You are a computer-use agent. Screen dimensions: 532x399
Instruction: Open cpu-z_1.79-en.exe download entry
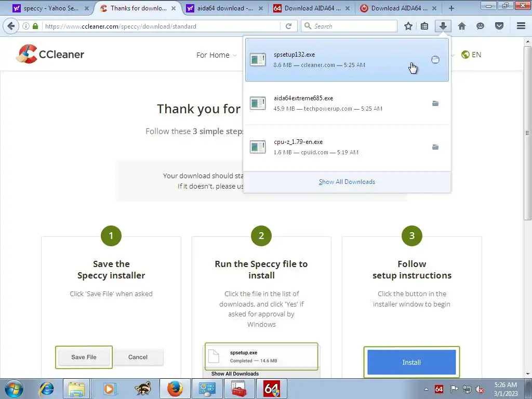pyautogui.click(x=347, y=147)
